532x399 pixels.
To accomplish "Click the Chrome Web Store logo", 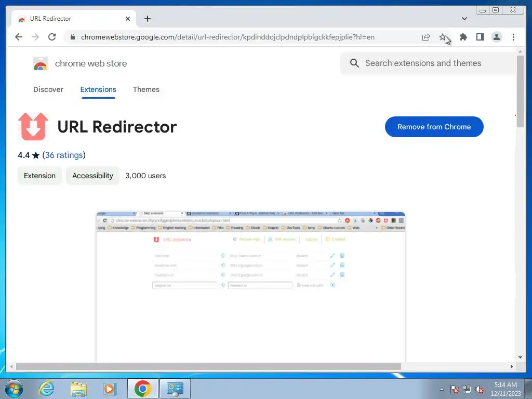I will pyautogui.click(x=41, y=63).
